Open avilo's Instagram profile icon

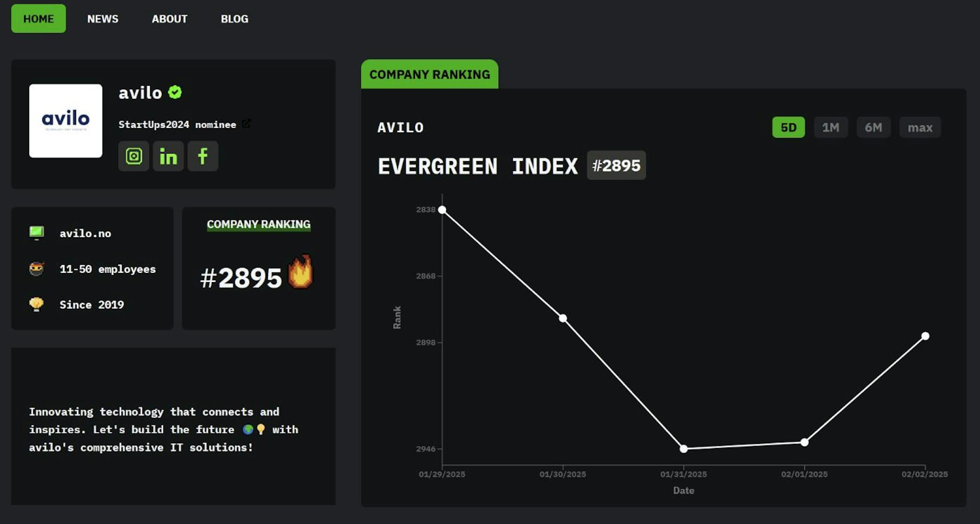134,156
